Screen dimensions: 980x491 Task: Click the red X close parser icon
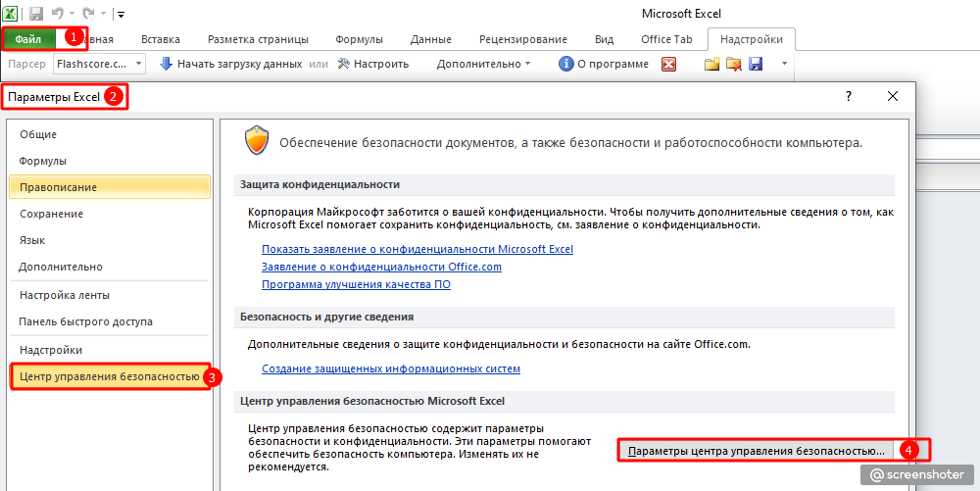pyautogui.click(x=668, y=65)
